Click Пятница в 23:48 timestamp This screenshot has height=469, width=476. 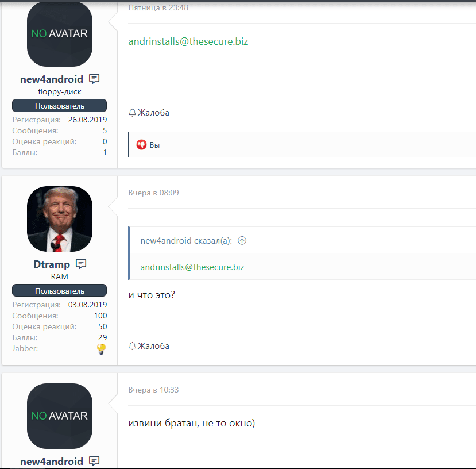158,7
